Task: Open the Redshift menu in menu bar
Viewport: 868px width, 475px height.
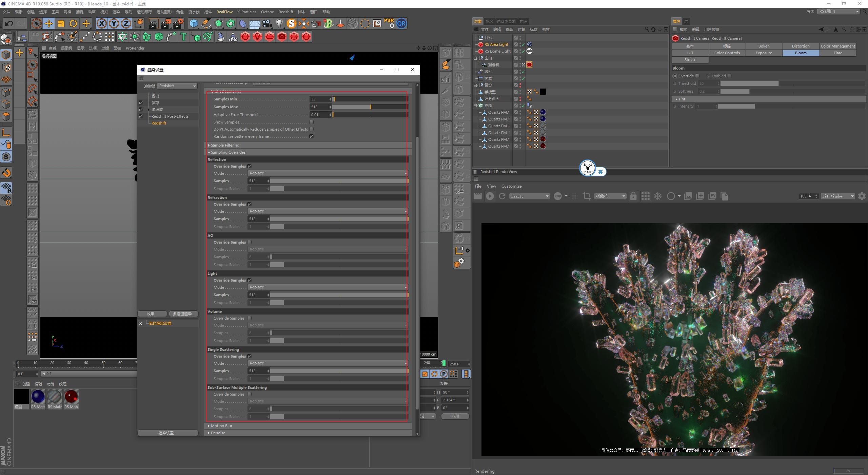Action: tap(285, 12)
